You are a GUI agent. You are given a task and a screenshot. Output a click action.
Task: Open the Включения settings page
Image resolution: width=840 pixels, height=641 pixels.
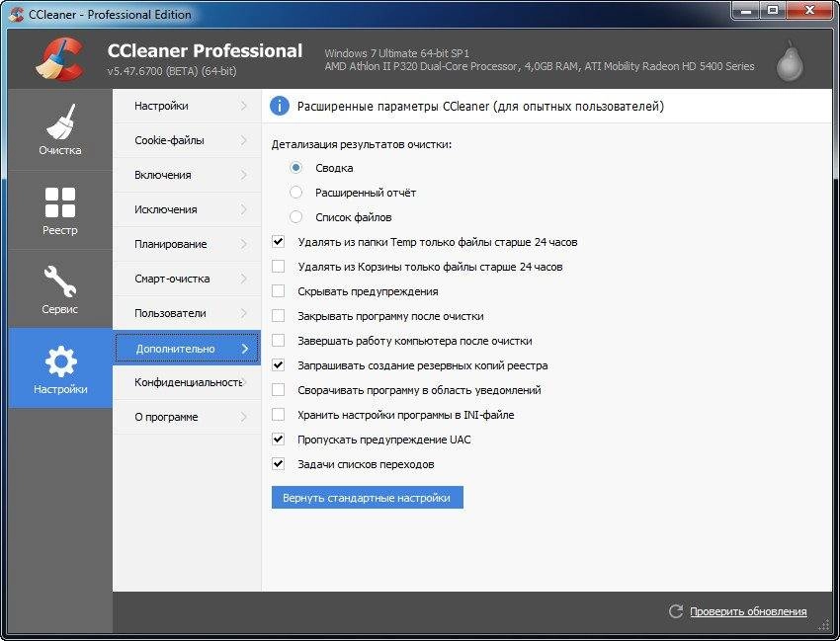tap(187, 175)
